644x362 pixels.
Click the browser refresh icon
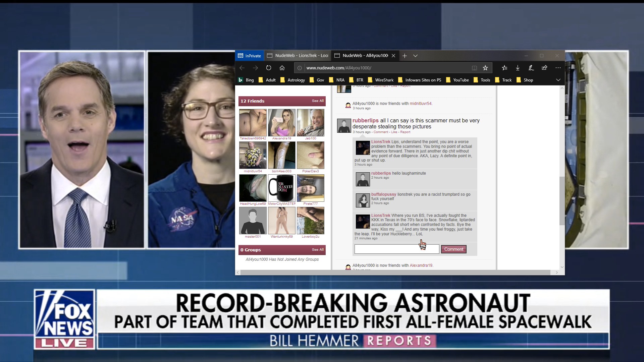(269, 68)
